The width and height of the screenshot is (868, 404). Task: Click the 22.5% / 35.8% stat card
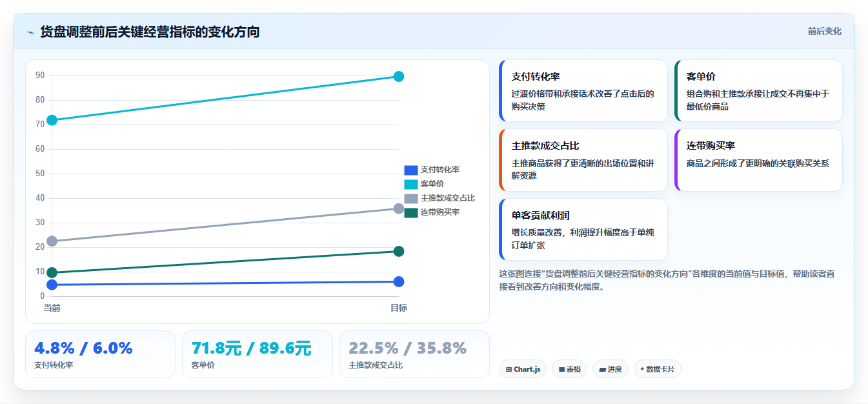[414, 354]
